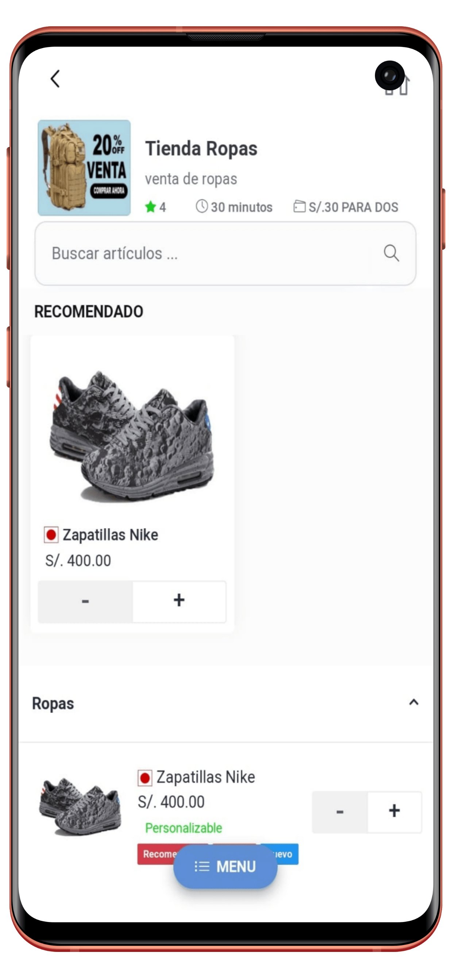The width and height of the screenshot is (453, 980).
Task: Open the floating MENU button
Action: point(225,867)
